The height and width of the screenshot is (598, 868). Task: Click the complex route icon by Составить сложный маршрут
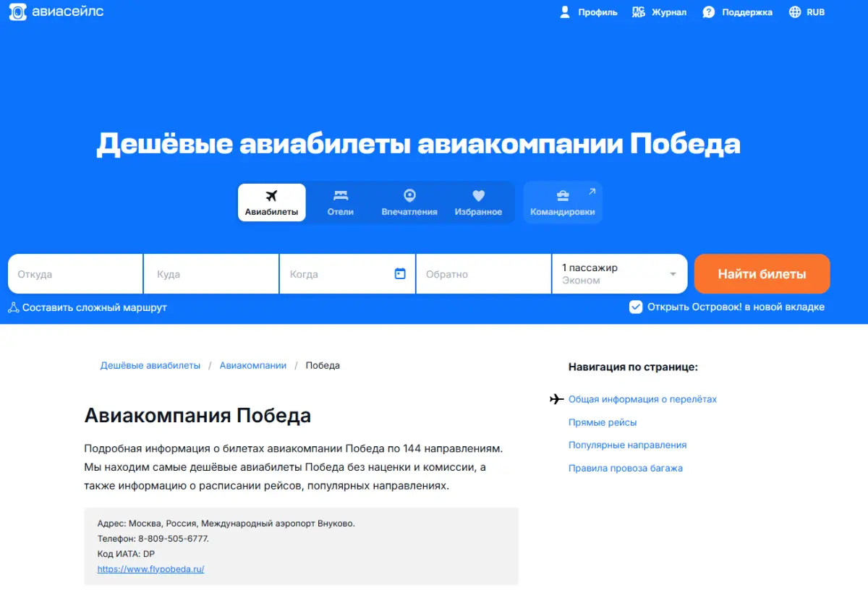coord(14,307)
